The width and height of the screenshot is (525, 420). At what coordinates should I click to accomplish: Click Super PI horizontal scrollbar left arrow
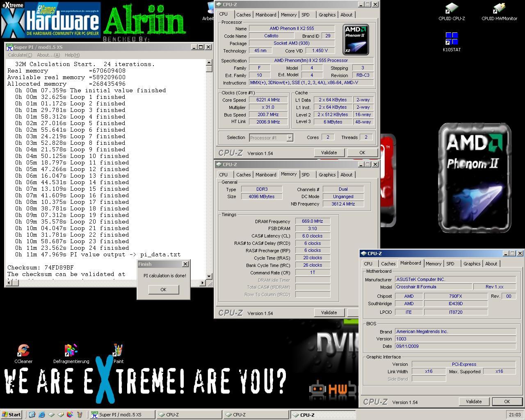tap(9, 283)
